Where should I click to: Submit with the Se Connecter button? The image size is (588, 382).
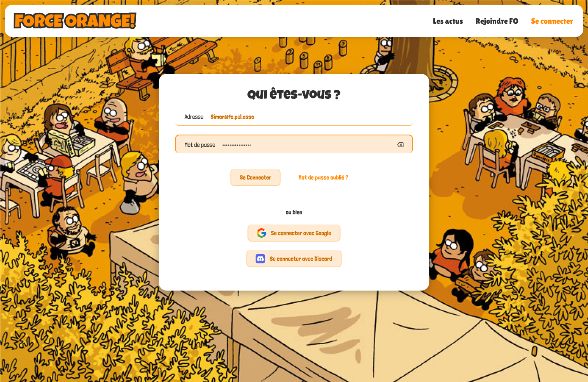(x=255, y=177)
